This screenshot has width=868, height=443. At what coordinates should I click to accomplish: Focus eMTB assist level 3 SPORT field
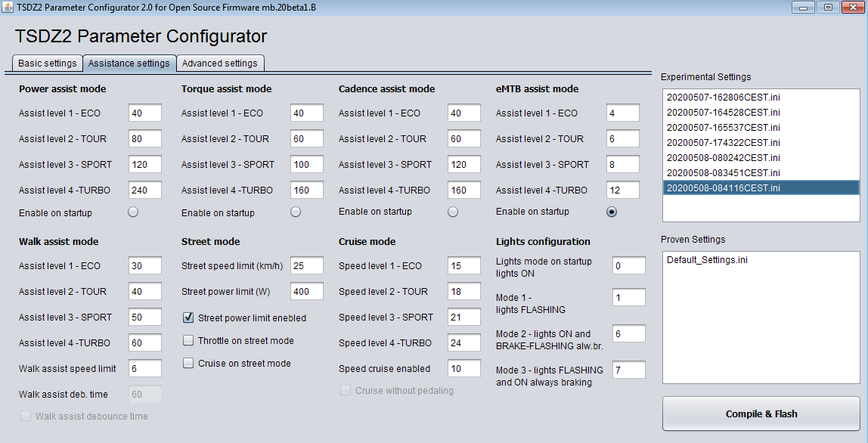point(623,165)
